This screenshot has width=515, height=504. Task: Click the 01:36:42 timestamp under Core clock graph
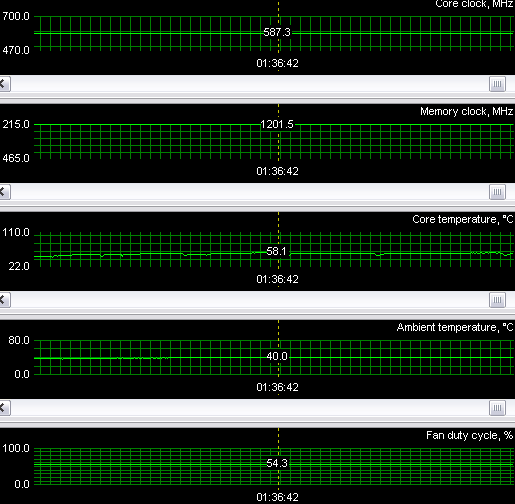[x=277, y=63]
